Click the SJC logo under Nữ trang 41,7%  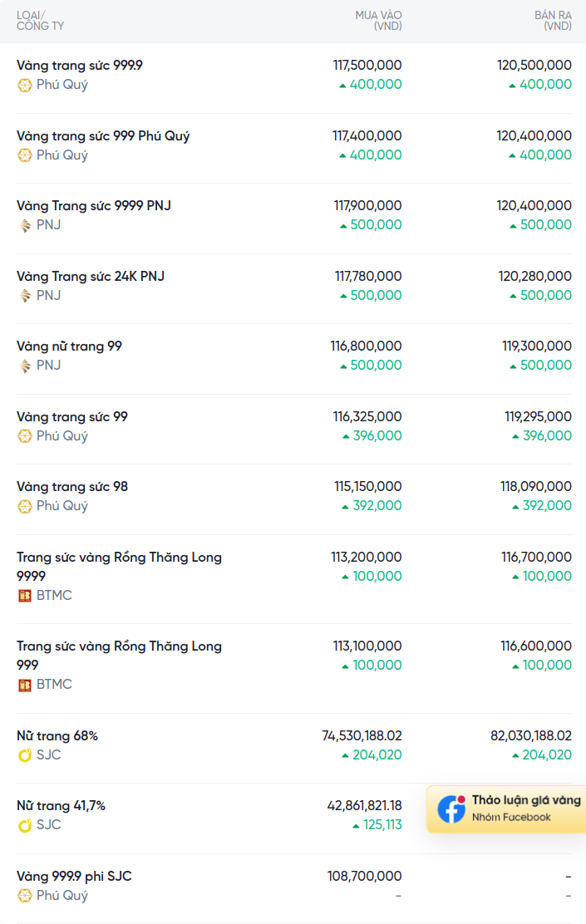[x=25, y=825]
